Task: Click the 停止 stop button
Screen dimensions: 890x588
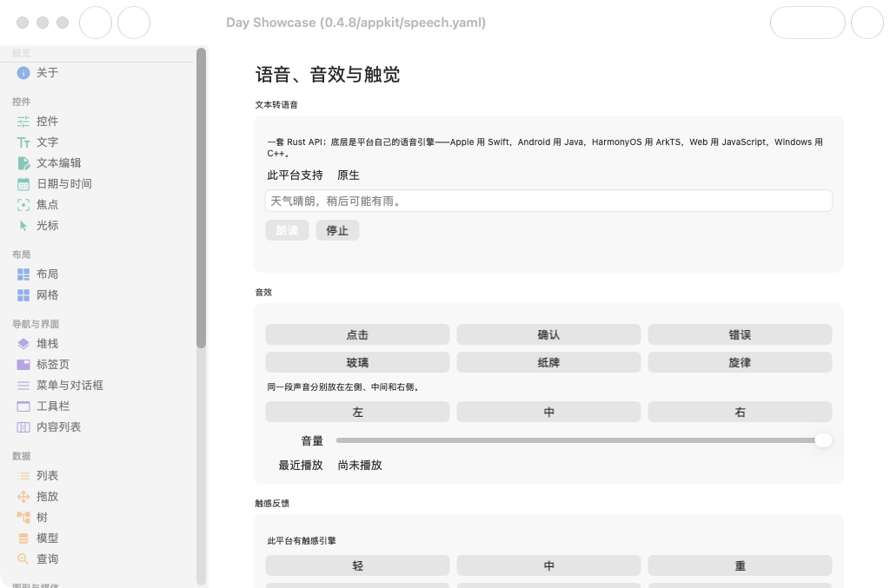Action: (x=337, y=230)
